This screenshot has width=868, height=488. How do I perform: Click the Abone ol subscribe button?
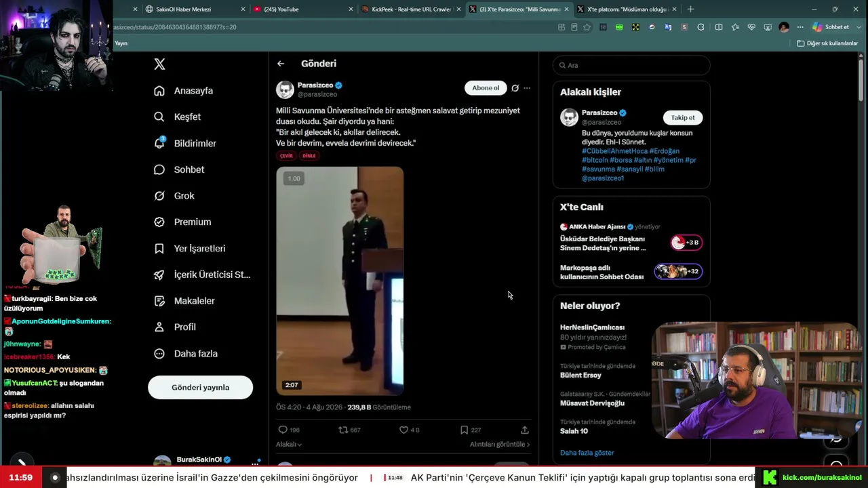(x=486, y=88)
